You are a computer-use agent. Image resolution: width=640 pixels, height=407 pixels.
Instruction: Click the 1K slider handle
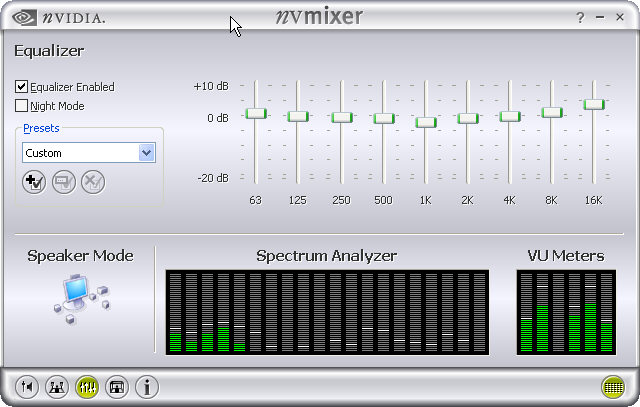click(426, 122)
